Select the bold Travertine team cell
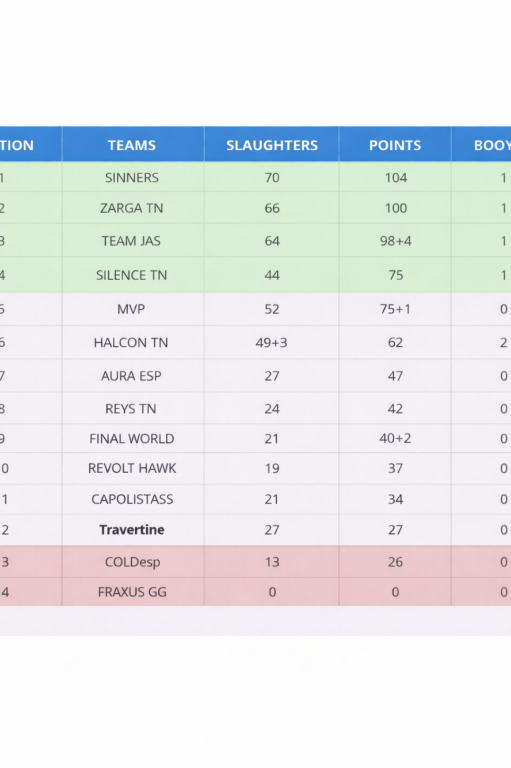 tap(133, 530)
